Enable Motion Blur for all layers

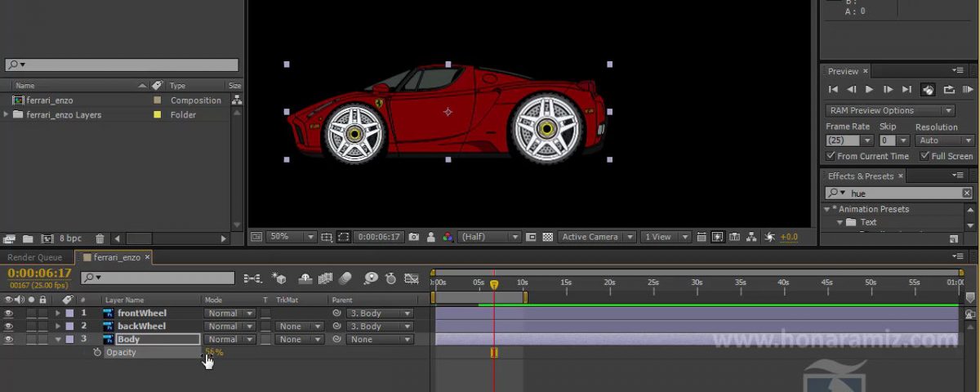345,278
